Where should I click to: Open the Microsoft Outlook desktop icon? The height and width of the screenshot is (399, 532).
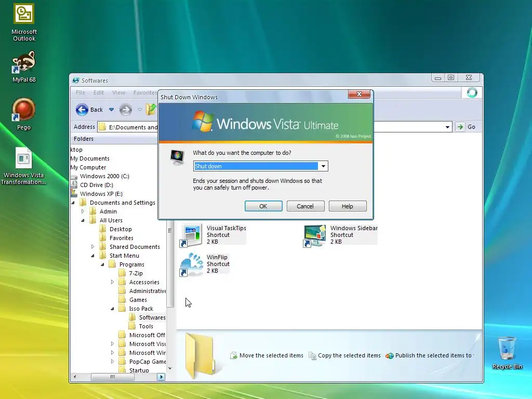tap(24, 22)
